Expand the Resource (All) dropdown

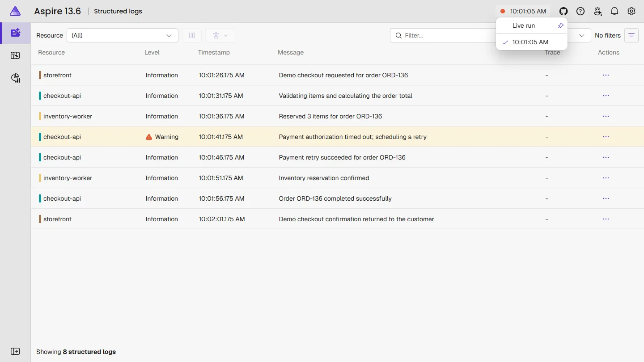pos(123,35)
